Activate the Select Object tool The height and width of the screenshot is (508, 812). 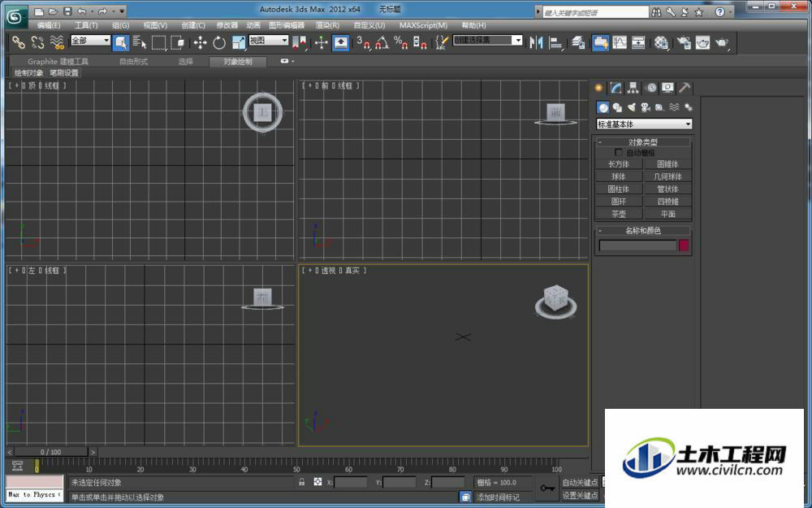[x=121, y=42]
